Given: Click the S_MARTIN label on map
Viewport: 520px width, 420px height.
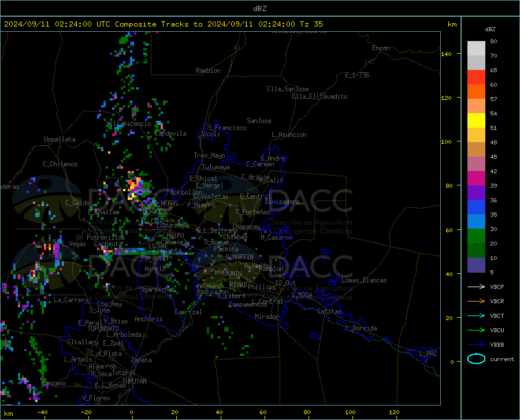Looking at the screenshot, I should coord(239,257).
